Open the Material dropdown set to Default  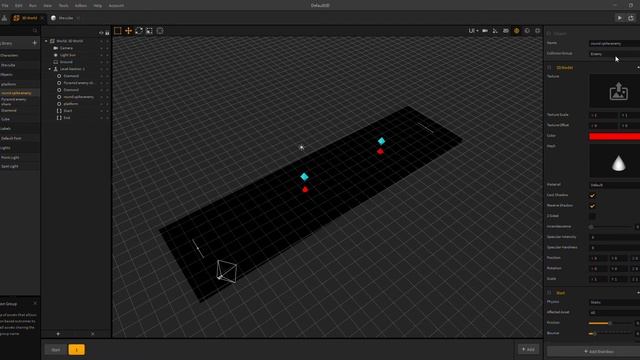(614, 185)
